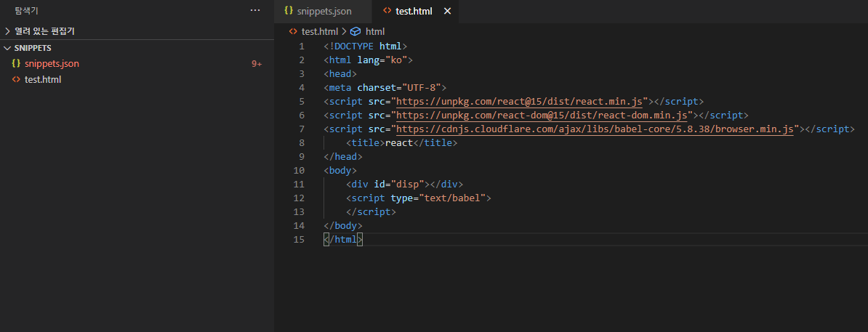868x332 pixels.
Task: Click line number 10 in the gutter
Action: [298, 171]
